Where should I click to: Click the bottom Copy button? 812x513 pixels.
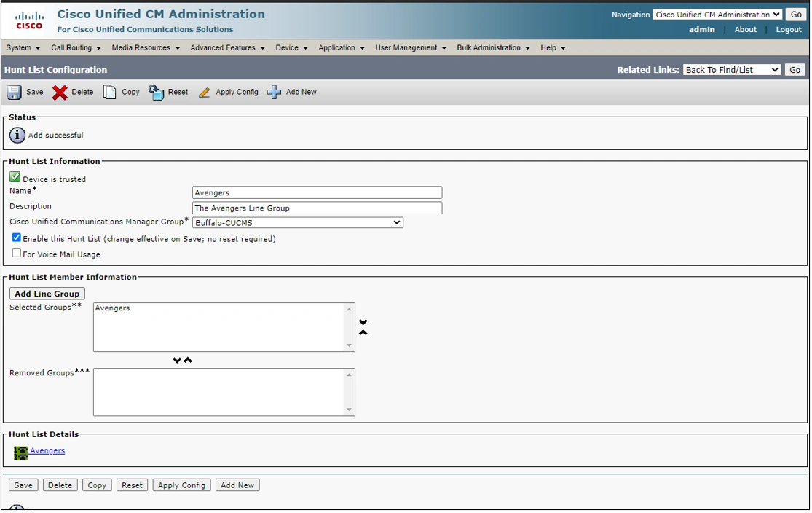pos(97,485)
